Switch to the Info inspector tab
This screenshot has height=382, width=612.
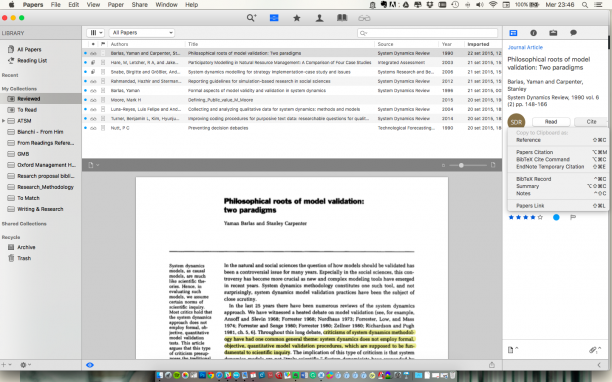coord(533,33)
